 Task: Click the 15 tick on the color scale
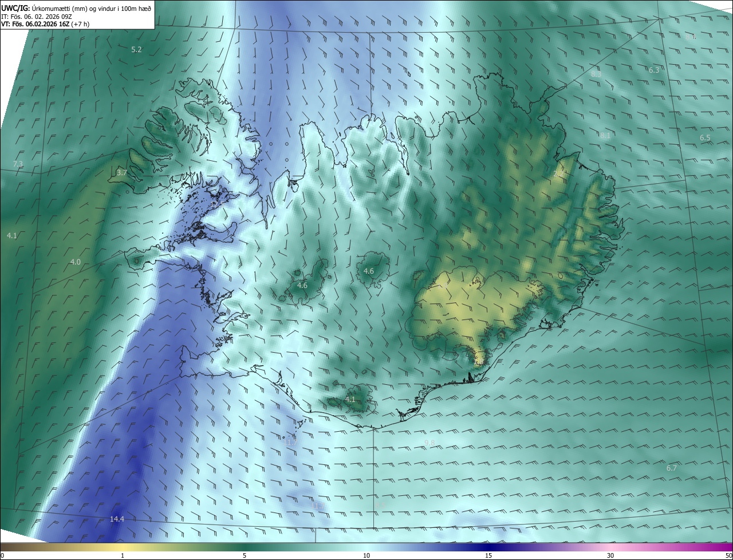[488, 556]
